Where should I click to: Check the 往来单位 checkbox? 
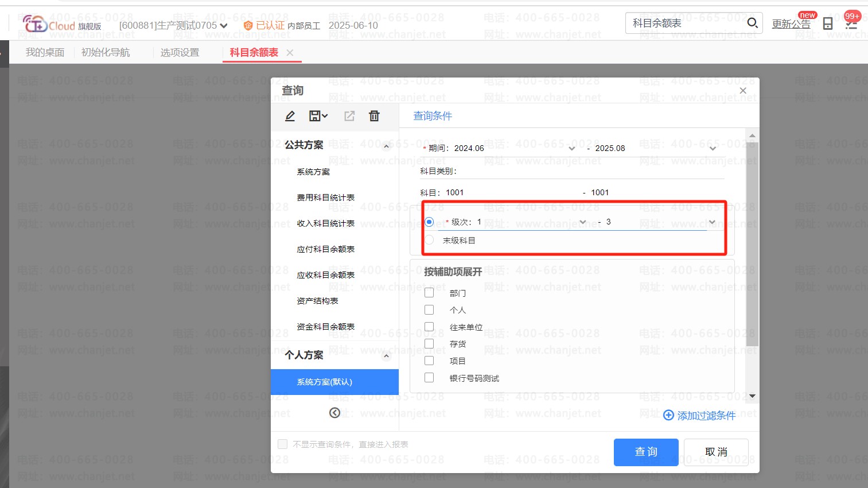pyautogui.click(x=429, y=327)
